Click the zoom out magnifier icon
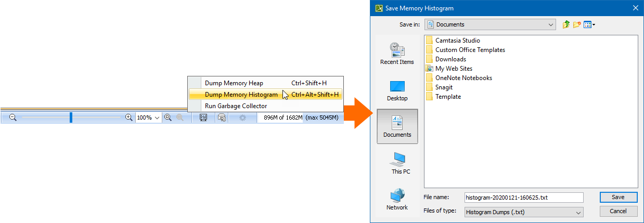 coord(13,118)
